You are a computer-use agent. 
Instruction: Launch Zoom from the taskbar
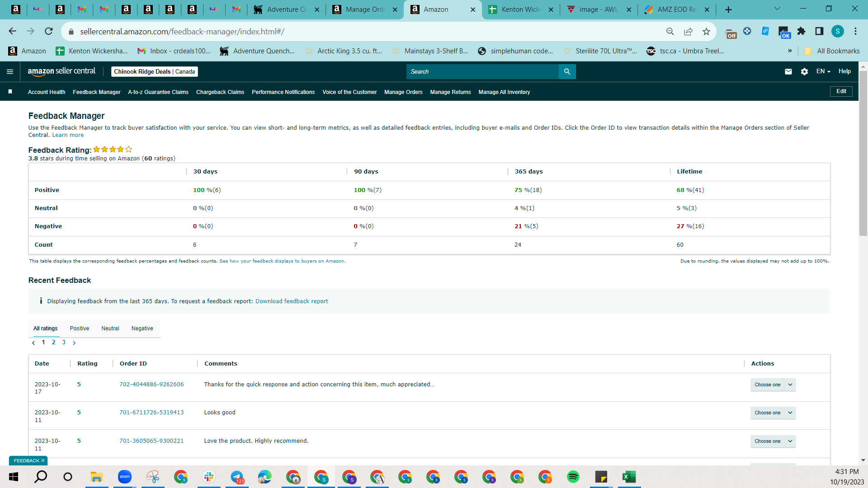coord(125,477)
